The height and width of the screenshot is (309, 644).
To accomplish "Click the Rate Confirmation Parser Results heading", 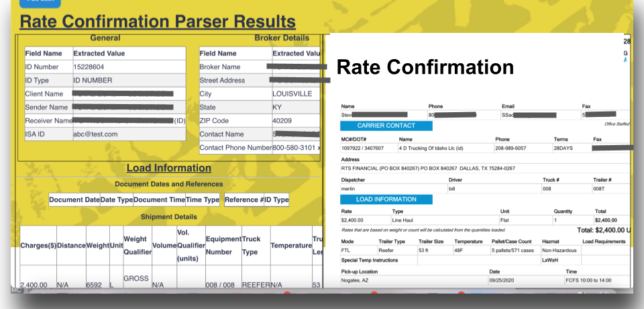I will click(158, 21).
